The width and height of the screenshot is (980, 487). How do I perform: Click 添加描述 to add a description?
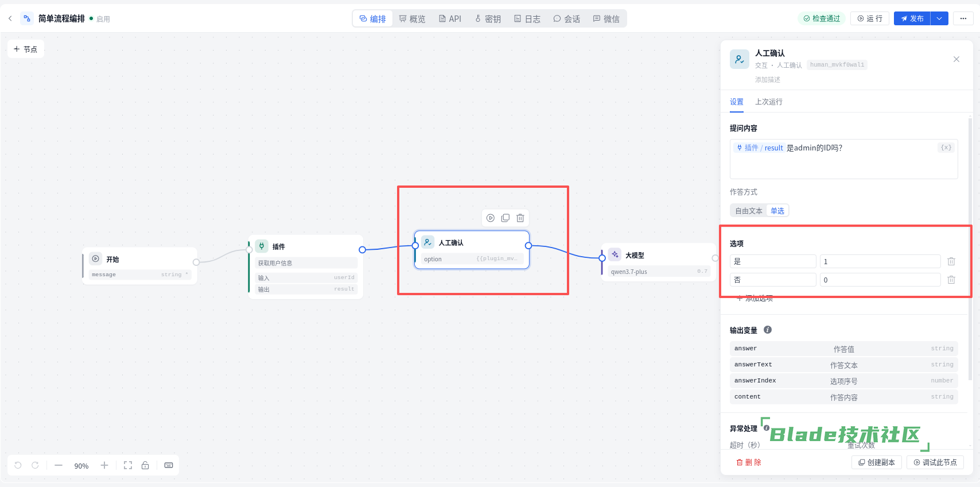[x=768, y=80]
